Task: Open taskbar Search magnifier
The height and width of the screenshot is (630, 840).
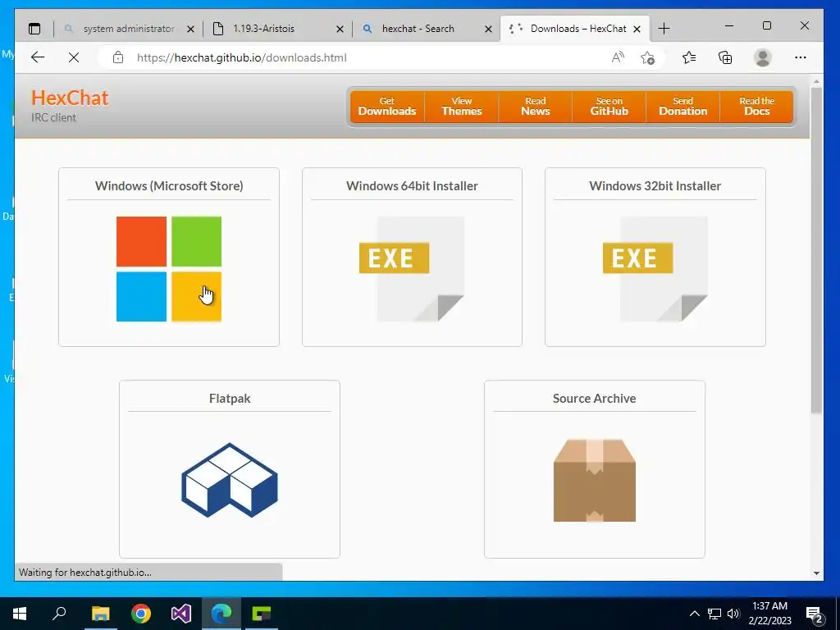Action: click(x=59, y=614)
